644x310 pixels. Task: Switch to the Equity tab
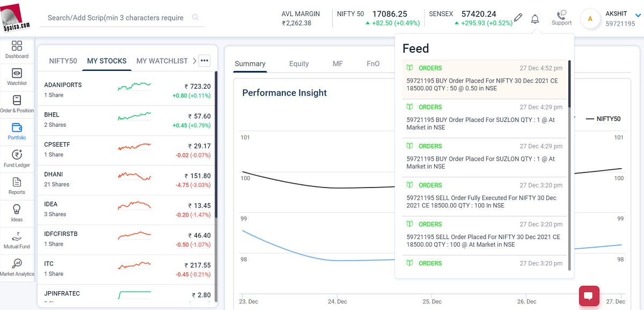click(299, 63)
